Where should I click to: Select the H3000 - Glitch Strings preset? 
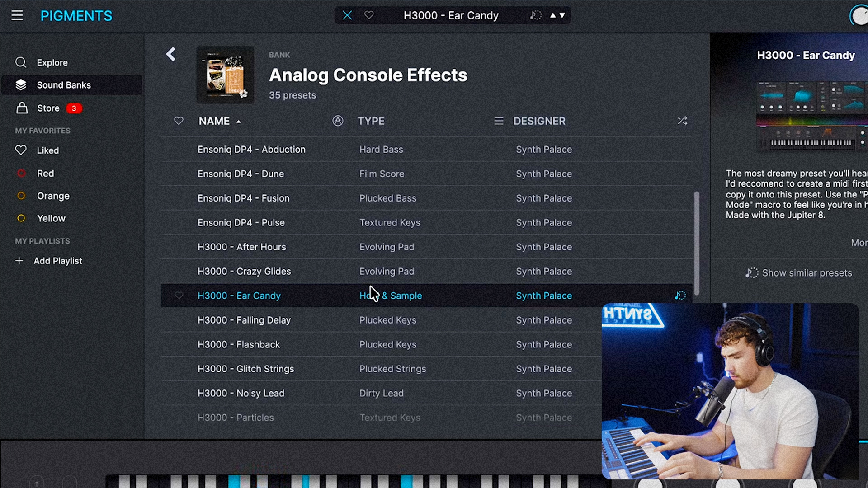pos(381,369)
